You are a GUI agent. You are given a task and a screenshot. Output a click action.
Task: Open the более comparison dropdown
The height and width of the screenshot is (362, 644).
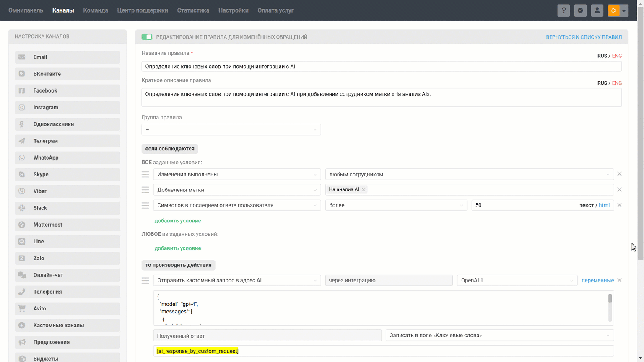click(x=396, y=205)
